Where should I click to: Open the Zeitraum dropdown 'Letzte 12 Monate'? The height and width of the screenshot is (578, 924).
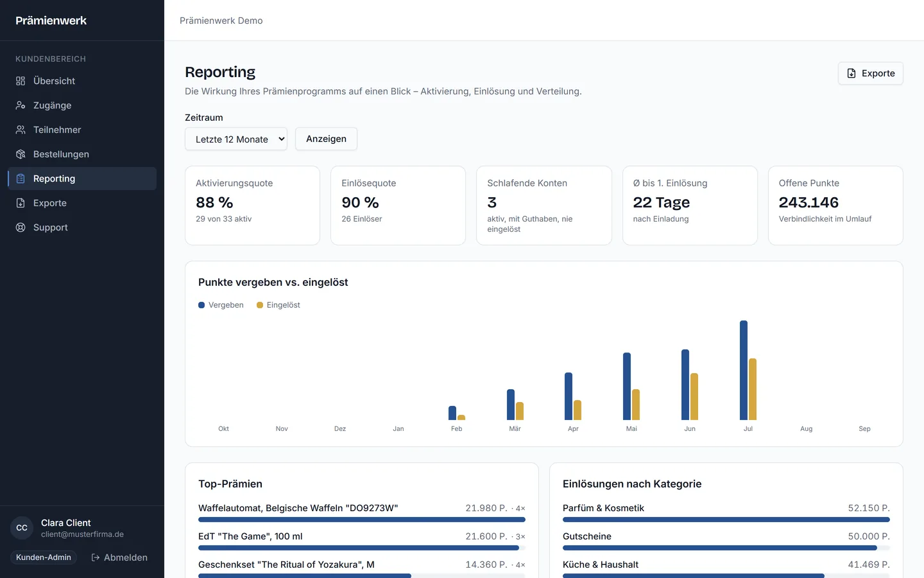[x=236, y=139]
